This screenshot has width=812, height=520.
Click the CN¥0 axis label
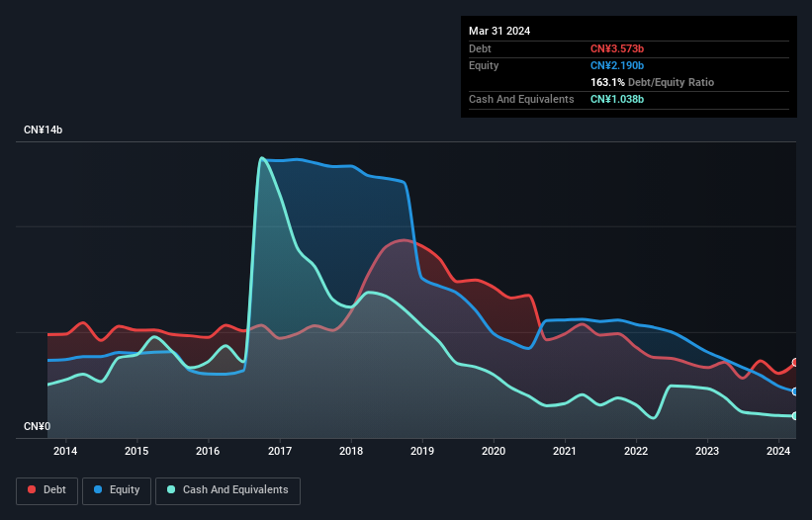(37, 426)
